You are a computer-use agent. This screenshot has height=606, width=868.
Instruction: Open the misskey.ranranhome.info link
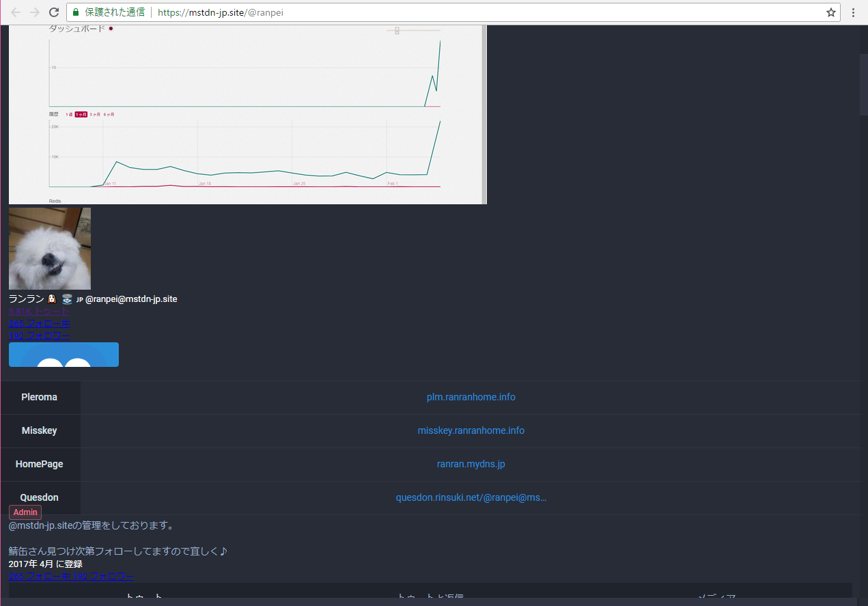(471, 430)
